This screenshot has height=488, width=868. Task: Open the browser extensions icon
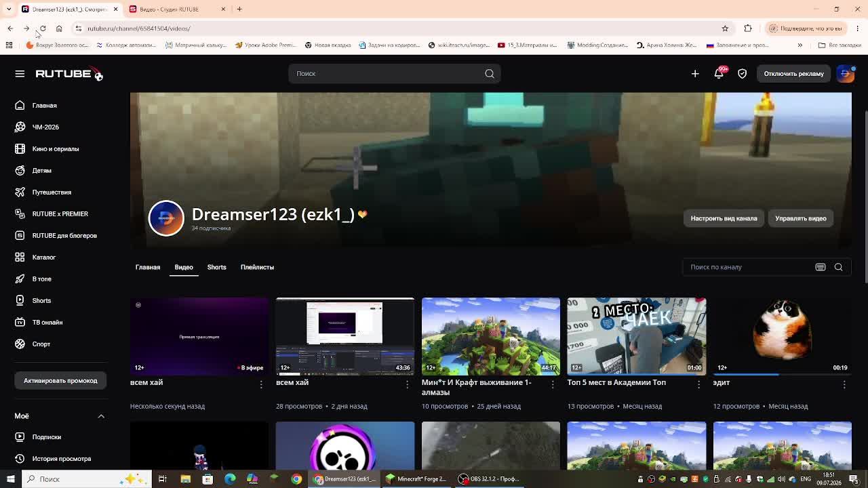[x=748, y=28]
